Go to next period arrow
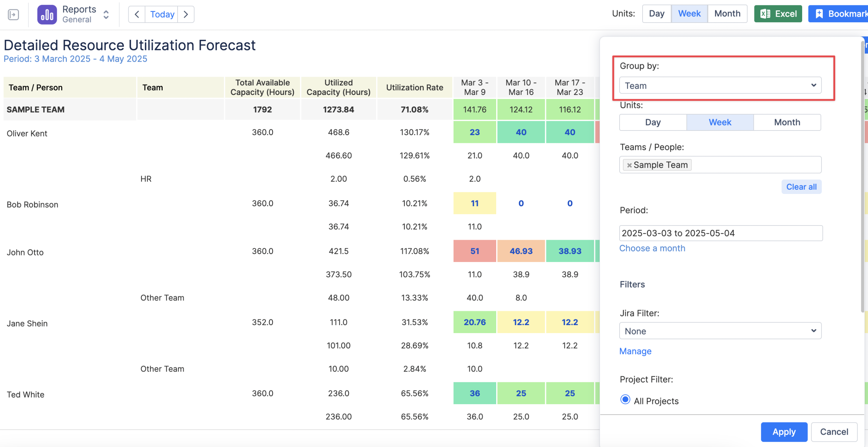The width and height of the screenshot is (868, 447). coord(186,15)
